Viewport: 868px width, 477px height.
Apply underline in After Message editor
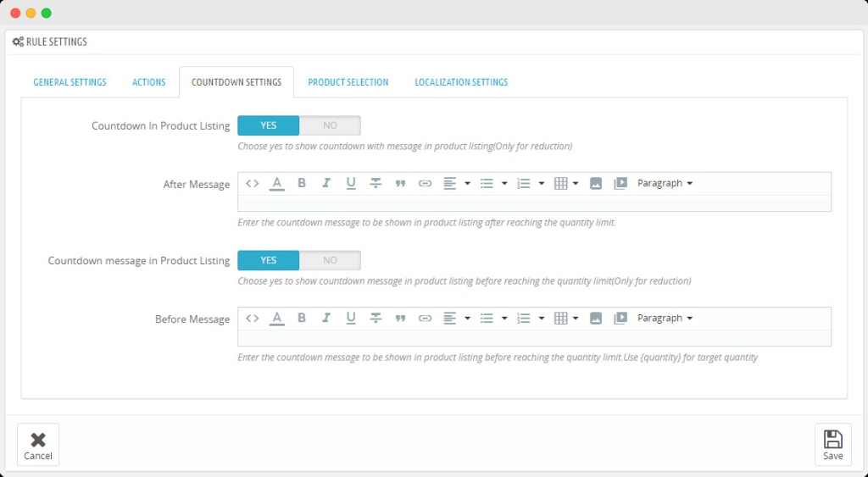coord(350,184)
